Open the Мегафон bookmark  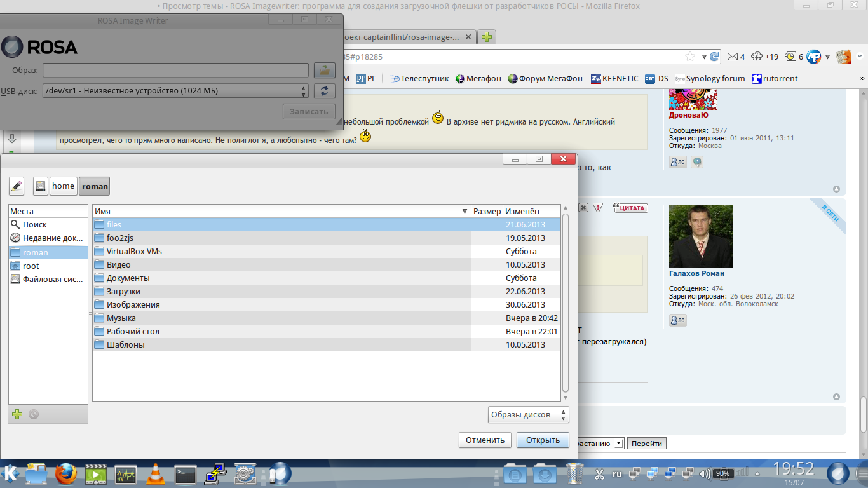(x=478, y=79)
